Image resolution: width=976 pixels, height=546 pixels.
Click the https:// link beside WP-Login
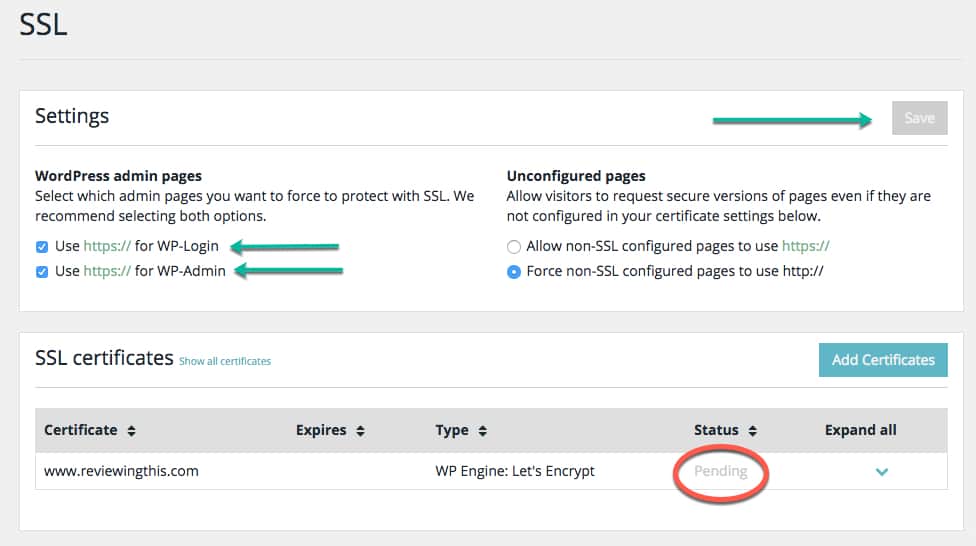107,246
